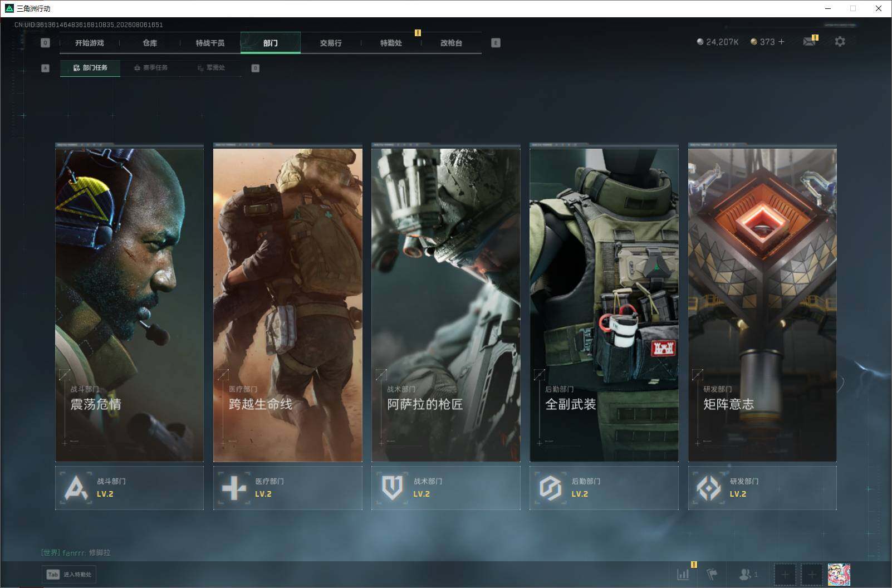
Task: Minimize the 三角洲行动 window
Action: [827, 8]
